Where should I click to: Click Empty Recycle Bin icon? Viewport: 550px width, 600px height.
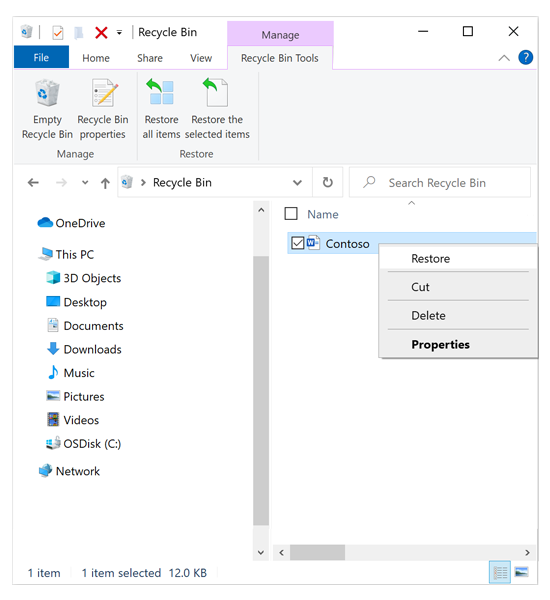47,93
